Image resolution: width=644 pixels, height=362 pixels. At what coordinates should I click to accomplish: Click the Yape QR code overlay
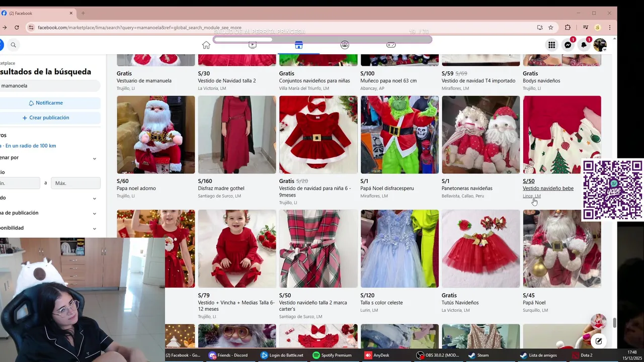click(612, 190)
